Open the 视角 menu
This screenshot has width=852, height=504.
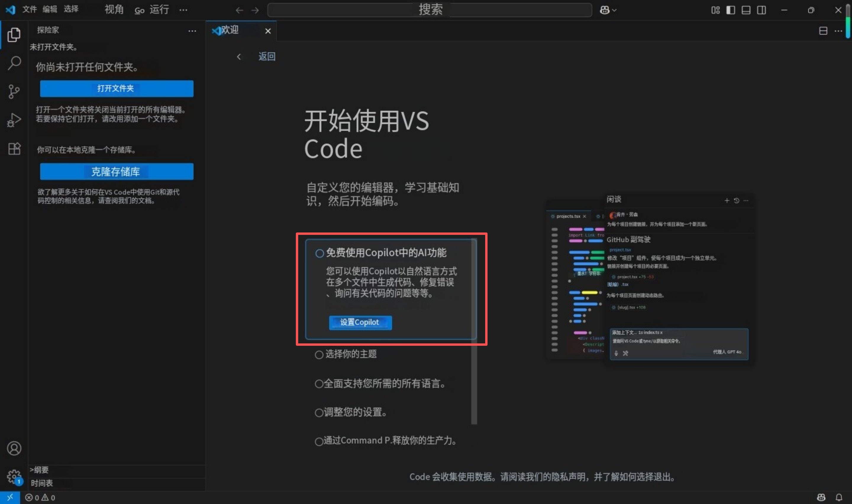(x=114, y=9)
